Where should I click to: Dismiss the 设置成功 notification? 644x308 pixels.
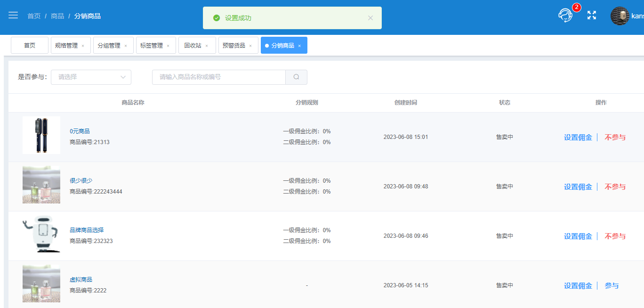[370, 18]
